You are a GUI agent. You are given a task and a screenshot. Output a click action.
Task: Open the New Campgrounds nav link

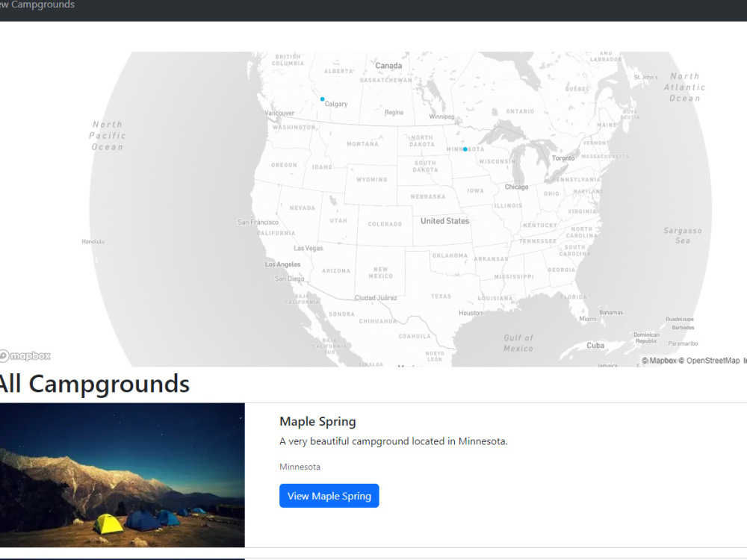[x=37, y=4]
